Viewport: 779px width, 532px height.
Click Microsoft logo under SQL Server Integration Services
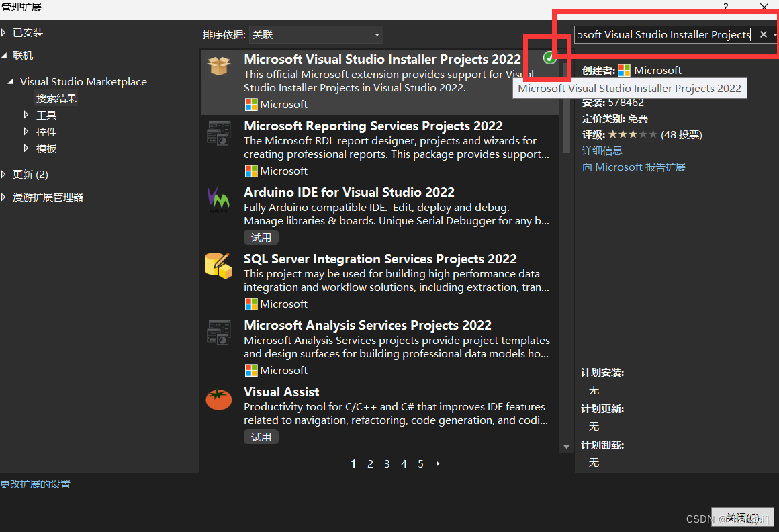coord(251,304)
